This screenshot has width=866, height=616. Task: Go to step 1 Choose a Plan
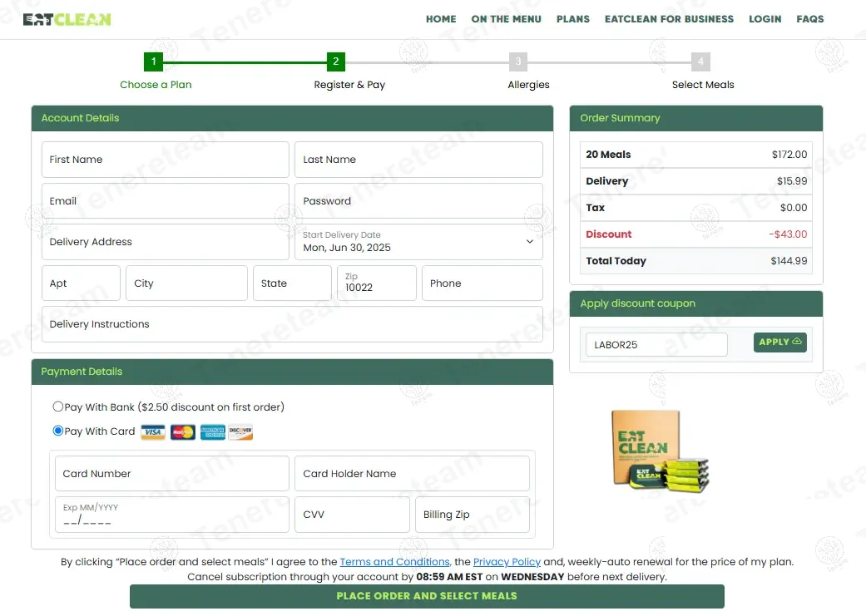(x=153, y=62)
